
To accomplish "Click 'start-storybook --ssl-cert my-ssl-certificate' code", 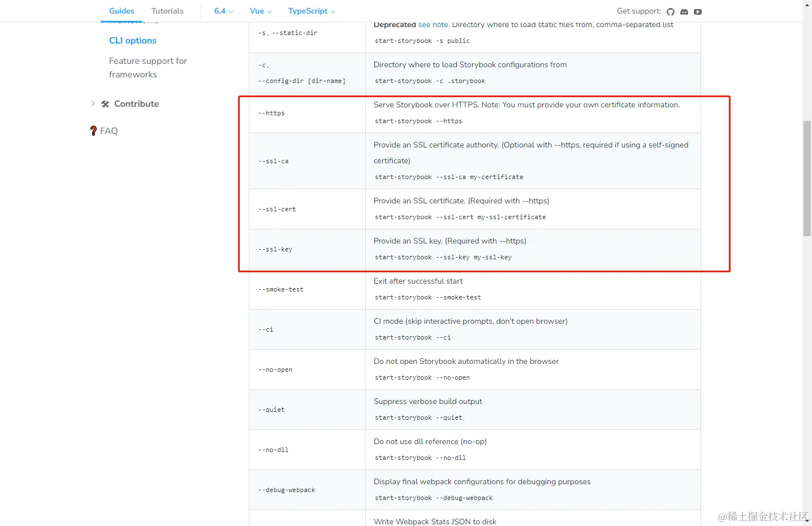I will click(x=460, y=217).
